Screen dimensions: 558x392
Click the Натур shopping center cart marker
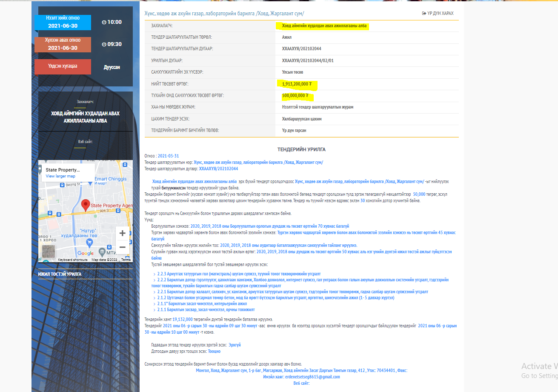[x=89, y=242]
